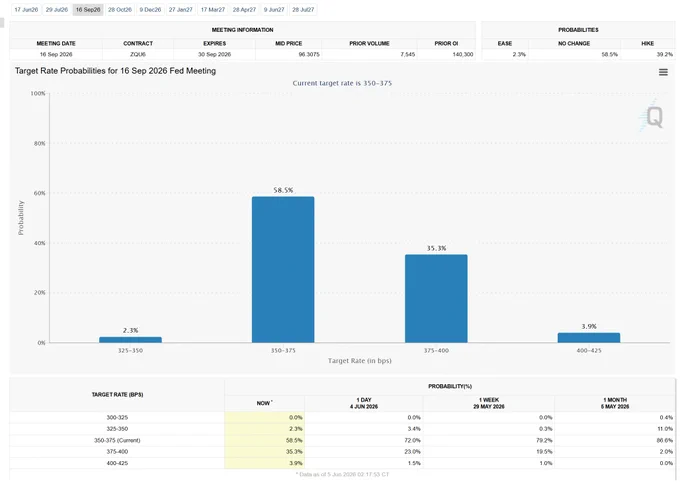The height and width of the screenshot is (483, 680).
Task: Click the '1 MONTH 5 MAY 2026' column header
Action: [x=615, y=403]
